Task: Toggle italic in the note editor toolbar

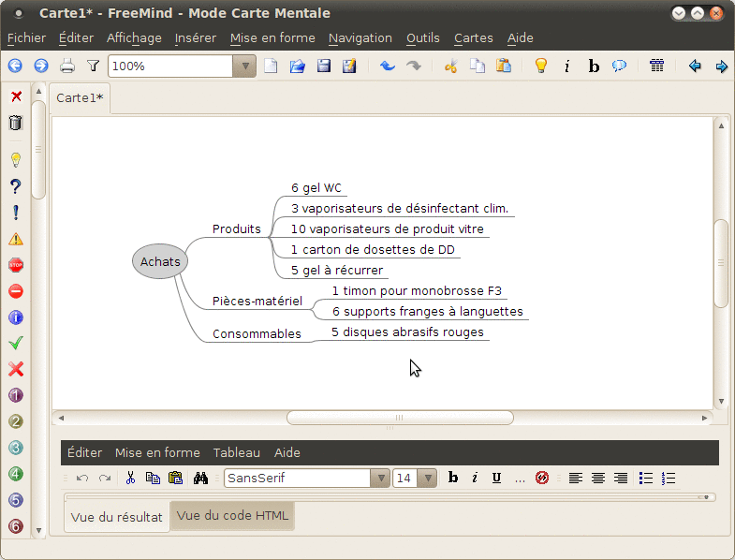Action: [x=475, y=478]
